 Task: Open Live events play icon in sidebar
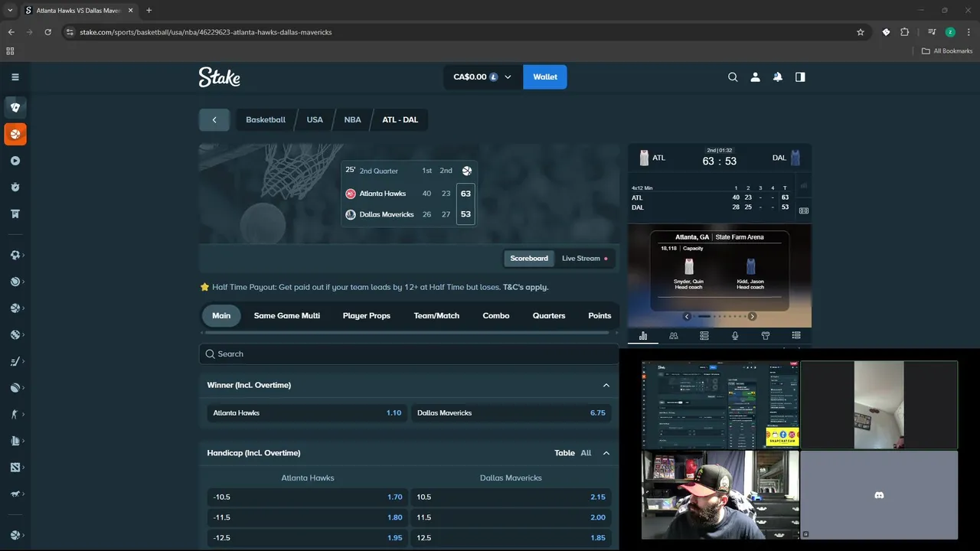click(x=15, y=161)
